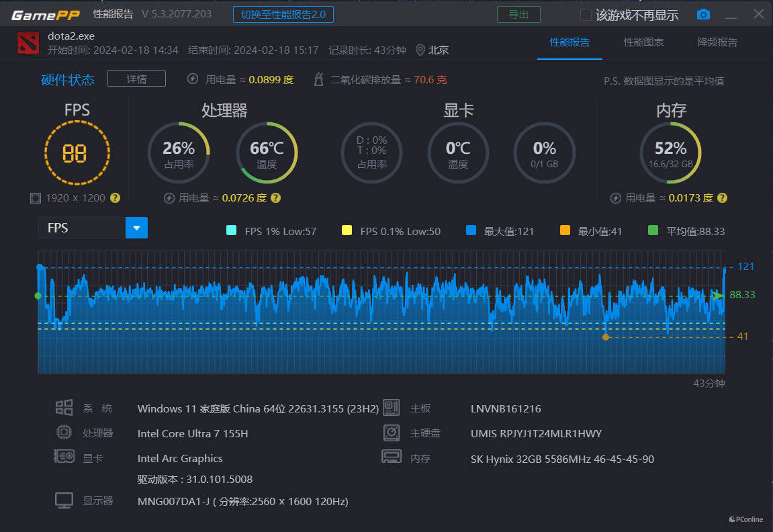Click help icon beside 1920 x 1200 resolution
The height and width of the screenshot is (532, 773).
click(115, 197)
